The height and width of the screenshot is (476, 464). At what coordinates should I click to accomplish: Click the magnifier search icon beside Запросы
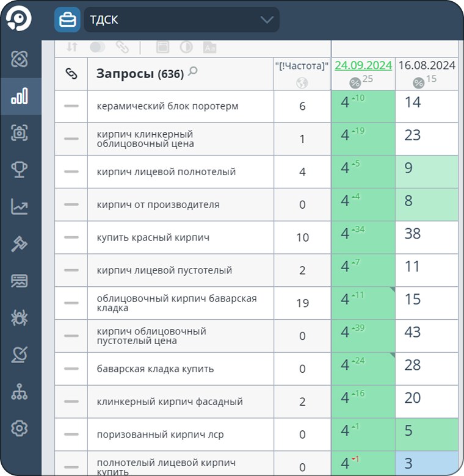(193, 72)
